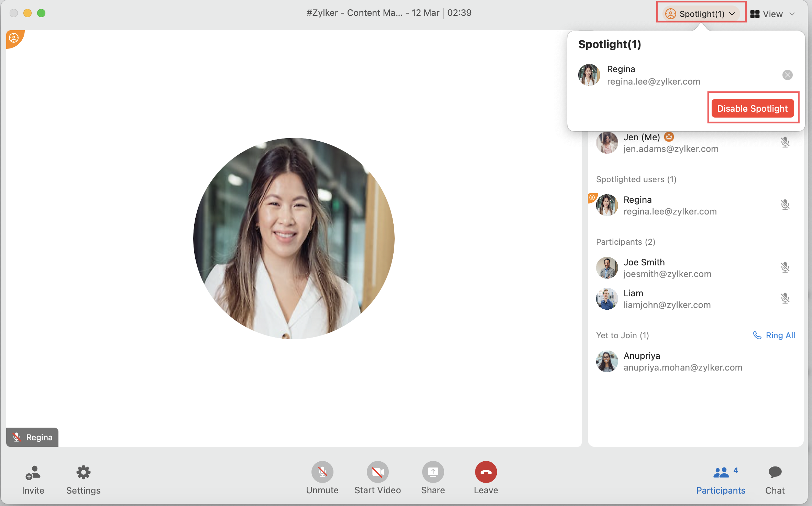Remove Regina from spotlight with X icon
Screen dimensions: 812x506
[787, 75]
